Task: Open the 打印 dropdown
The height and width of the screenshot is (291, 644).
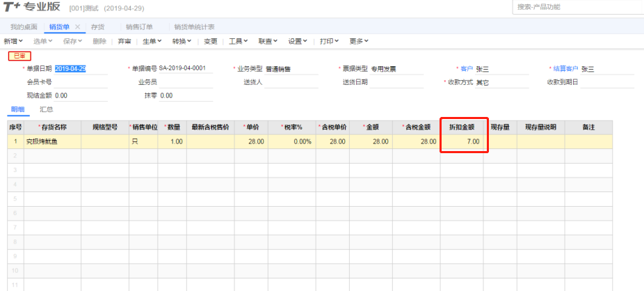Action: click(329, 41)
